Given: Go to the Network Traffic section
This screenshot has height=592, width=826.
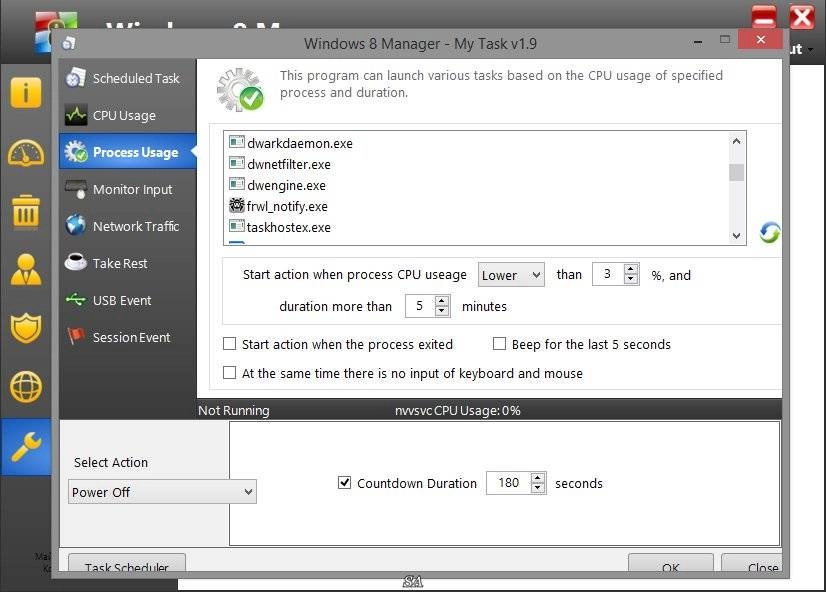Looking at the screenshot, I should (x=127, y=226).
